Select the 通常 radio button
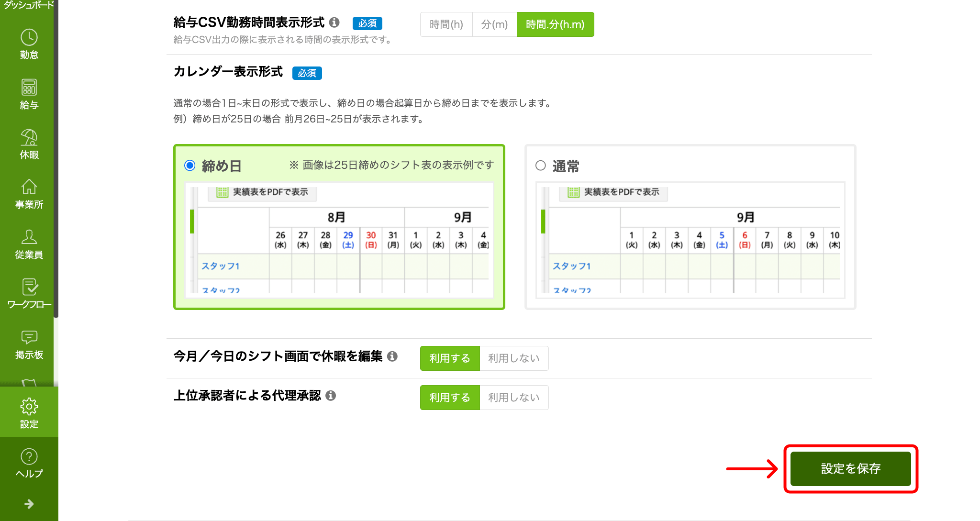 541,166
